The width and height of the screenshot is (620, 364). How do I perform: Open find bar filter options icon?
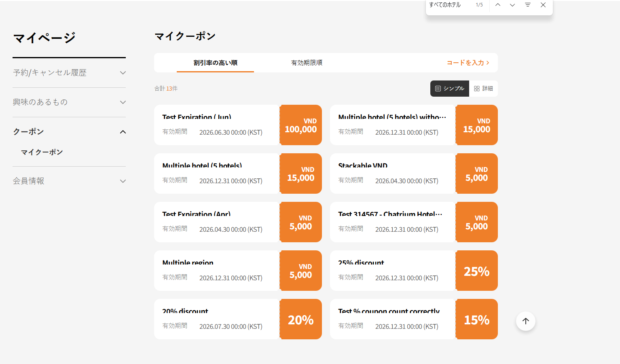pos(528,5)
